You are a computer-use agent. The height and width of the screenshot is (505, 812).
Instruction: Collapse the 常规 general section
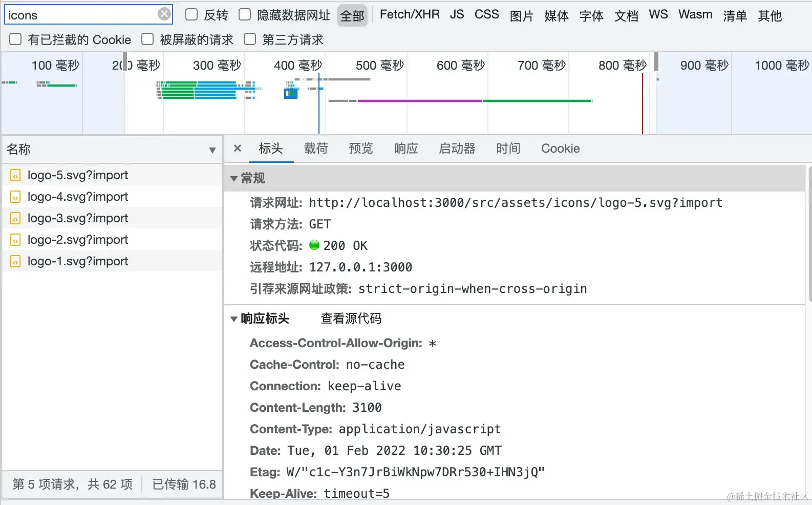[234, 179]
